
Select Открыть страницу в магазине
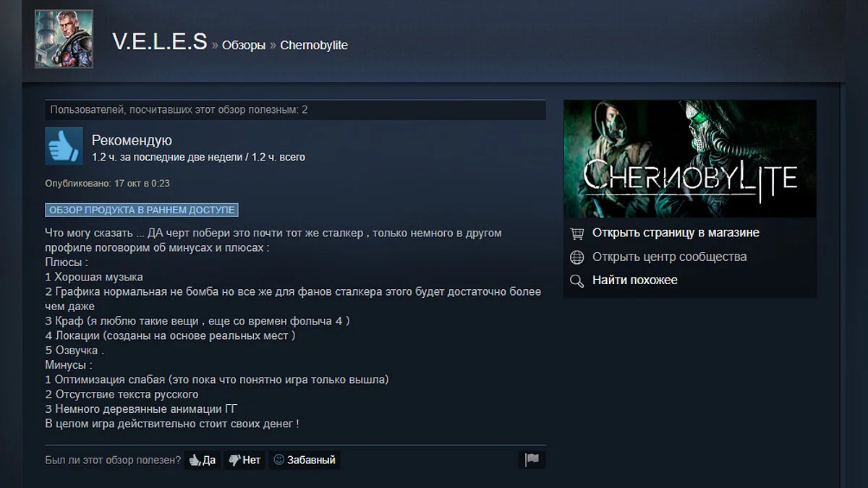click(x=676, y=233)
